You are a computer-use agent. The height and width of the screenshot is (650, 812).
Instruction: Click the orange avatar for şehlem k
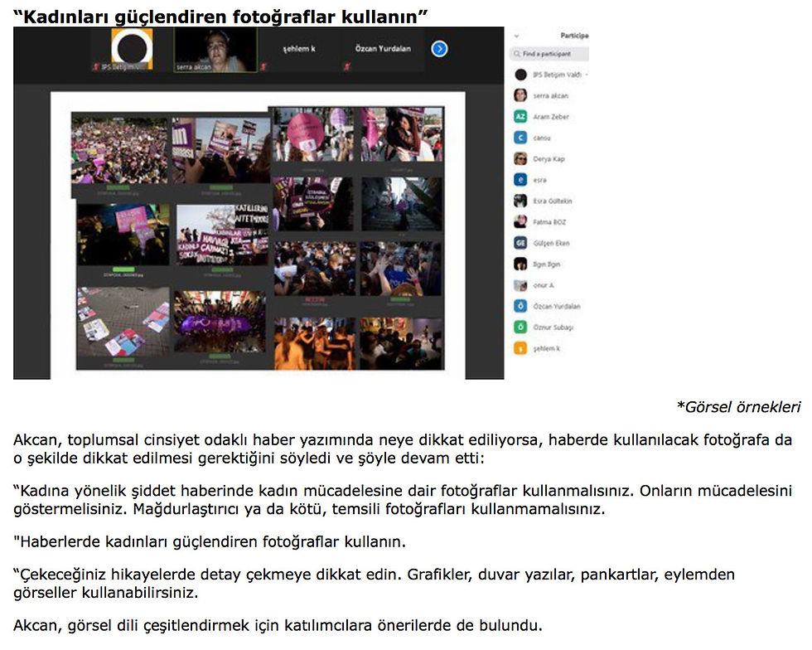[520, 348]
